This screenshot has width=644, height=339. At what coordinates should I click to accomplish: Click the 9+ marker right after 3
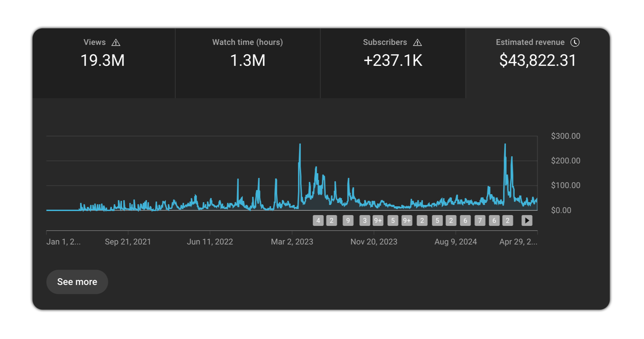pos(378,220)
